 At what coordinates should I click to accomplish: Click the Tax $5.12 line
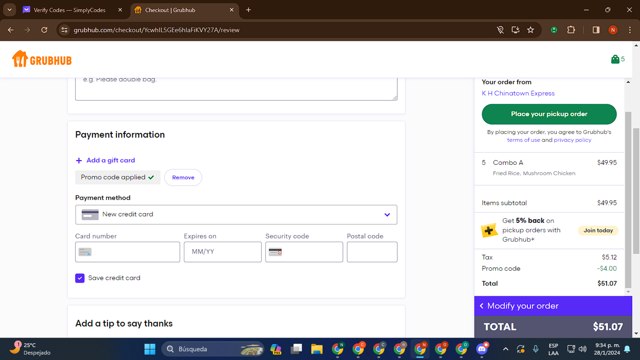[x=549, y=257]
